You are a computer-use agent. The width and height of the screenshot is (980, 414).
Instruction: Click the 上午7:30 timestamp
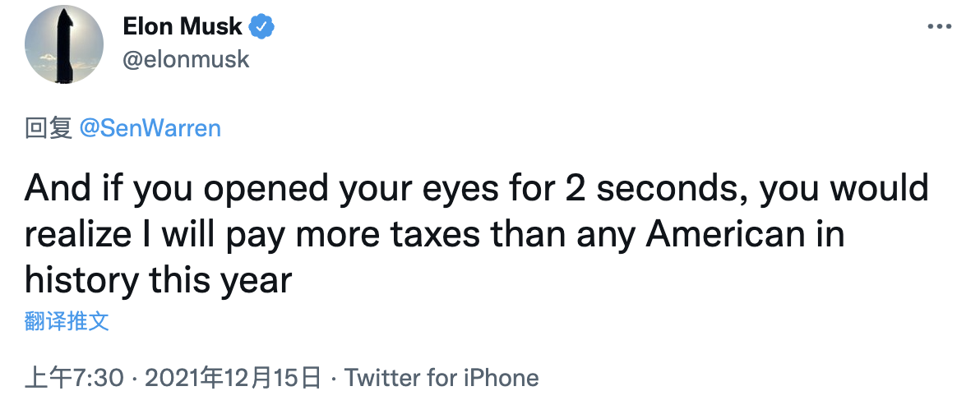(75, 378)
